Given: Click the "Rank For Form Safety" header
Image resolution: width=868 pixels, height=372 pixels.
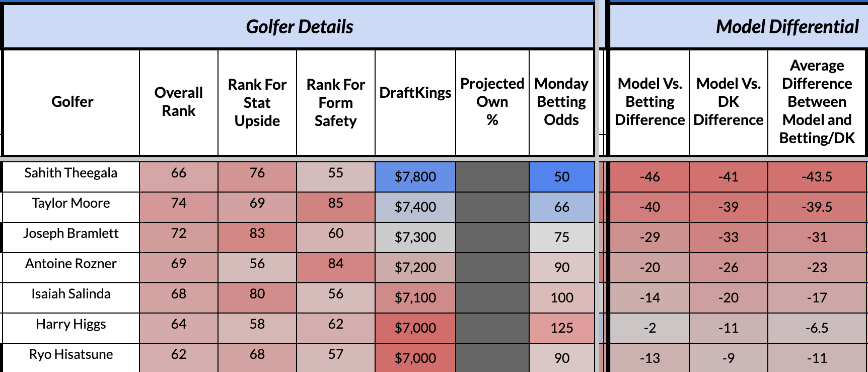Looking at the screenshot, I should point(336,102).
